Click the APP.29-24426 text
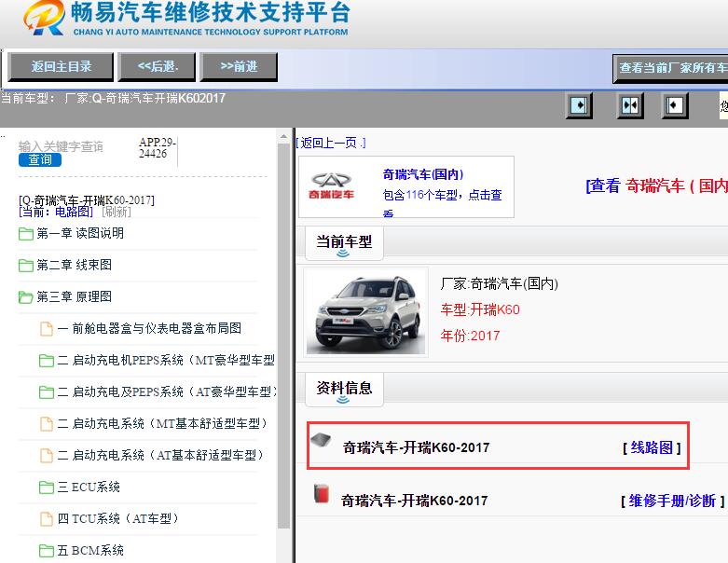 pos(157,147)
